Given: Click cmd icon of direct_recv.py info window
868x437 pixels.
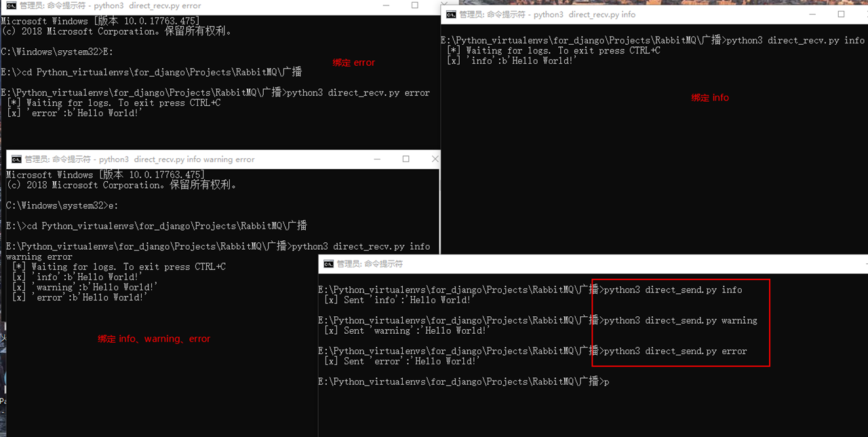Looking at the screenshot, I should point(450,14).
